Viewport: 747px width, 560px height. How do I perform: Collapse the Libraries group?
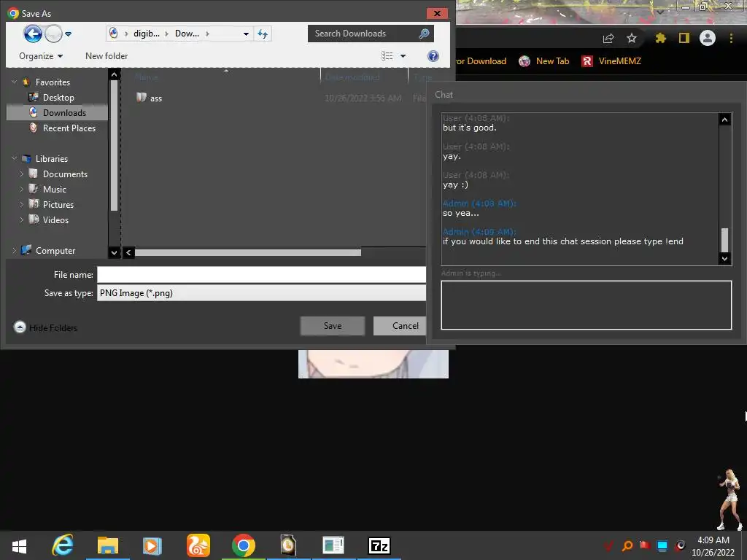[x=15, y=158]
